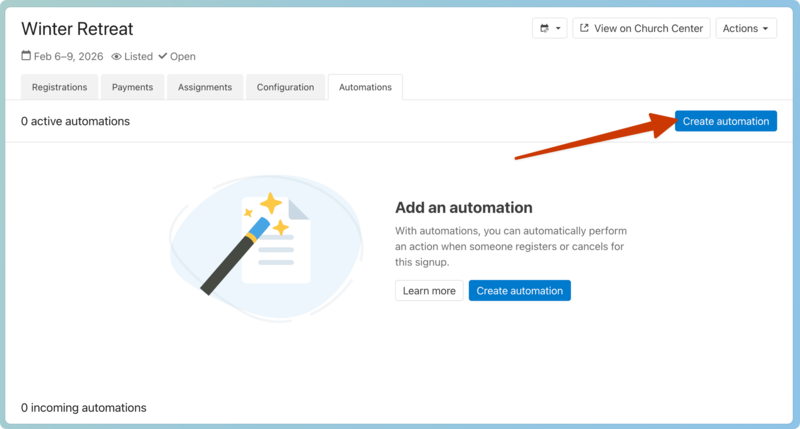
Task: Click the Winter Retreat title
Action: click(x=77, y=29)
